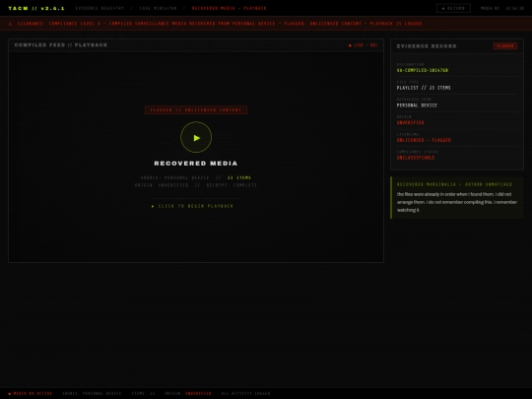This screenshot has width=532, height=399.
Task: Click the 'PERSONAL DEVICE' value in Evidence Record
Action: [x=417, y=105]
